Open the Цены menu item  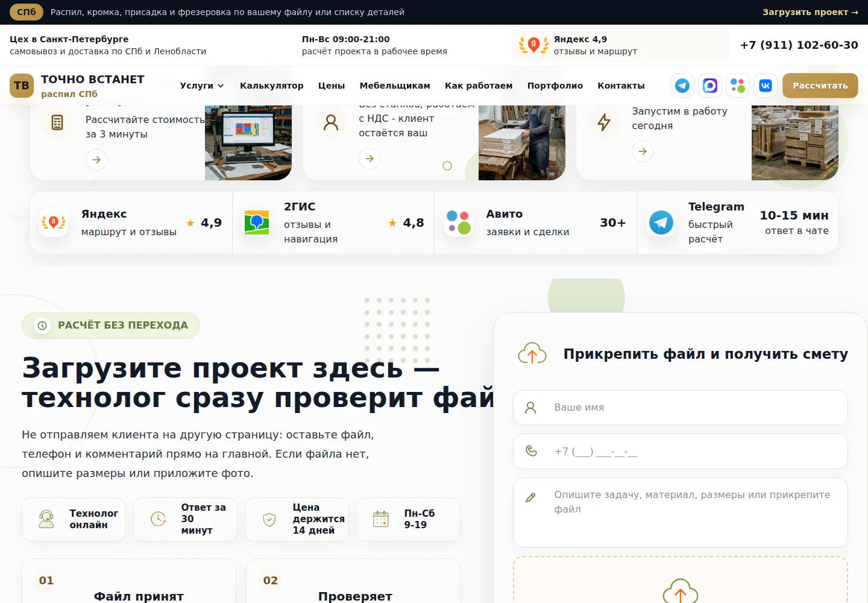point(332,86)
